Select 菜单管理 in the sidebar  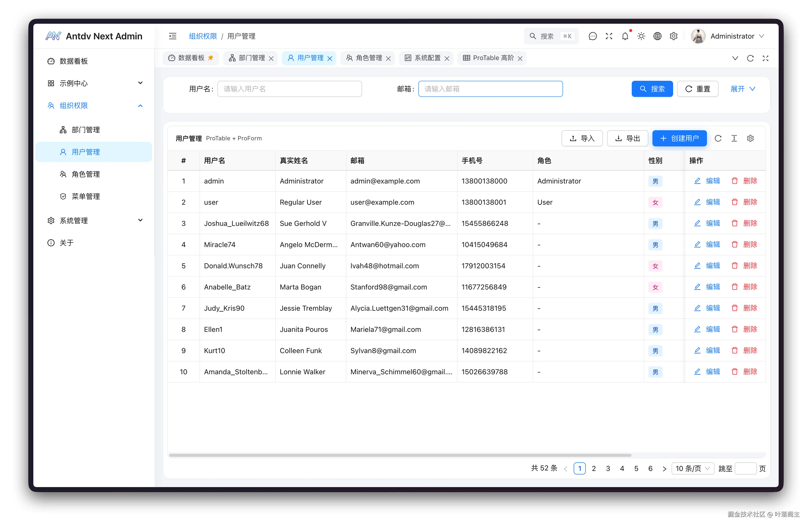coord(86,196)
